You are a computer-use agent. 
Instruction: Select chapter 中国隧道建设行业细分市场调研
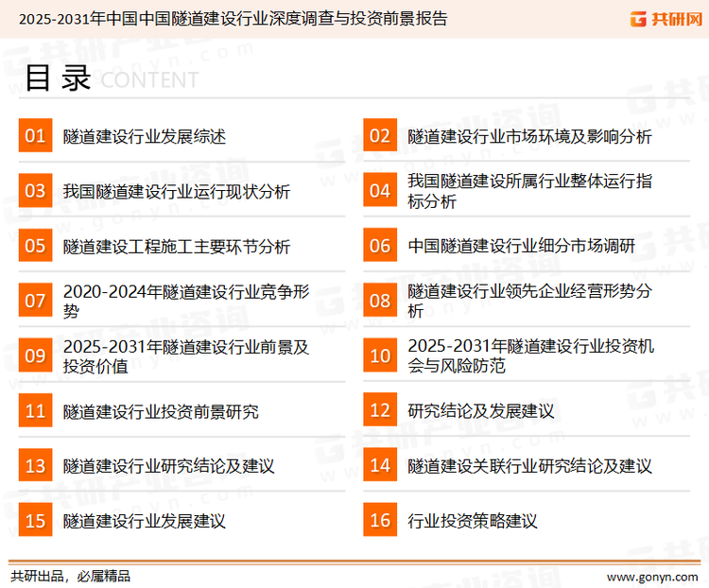point(521,246)
